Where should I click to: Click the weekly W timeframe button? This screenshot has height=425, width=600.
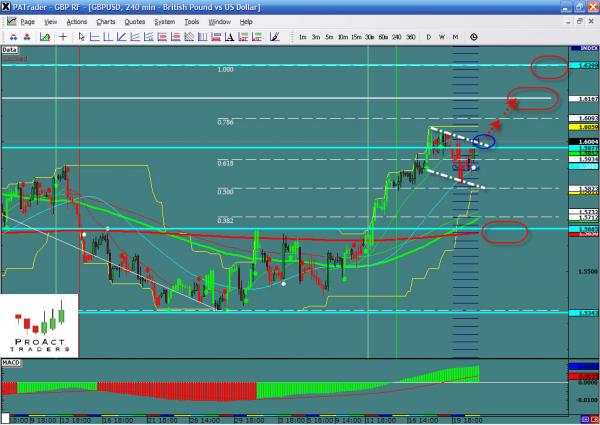442,35
